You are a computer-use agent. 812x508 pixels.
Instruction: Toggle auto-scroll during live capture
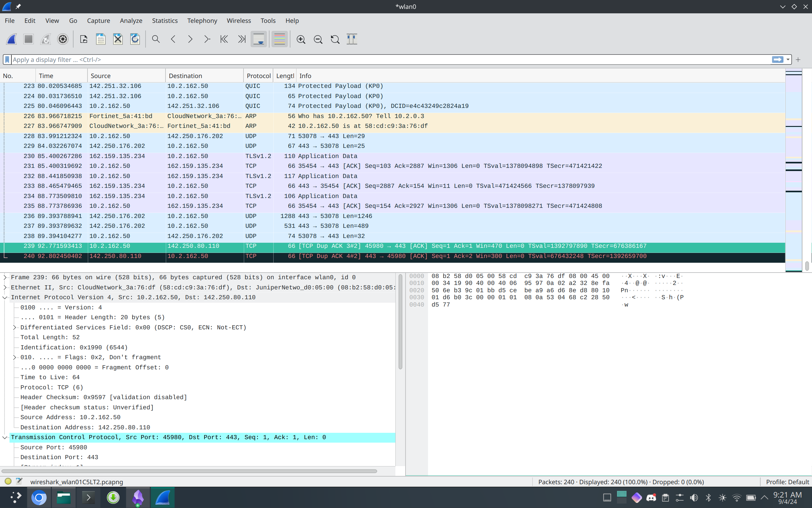[258, 39]
